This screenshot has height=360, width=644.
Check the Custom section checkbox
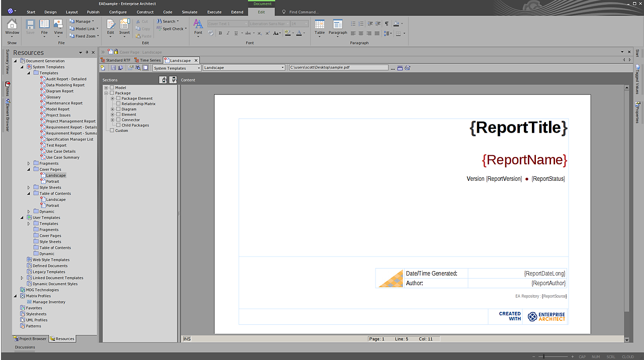point(112,131)
